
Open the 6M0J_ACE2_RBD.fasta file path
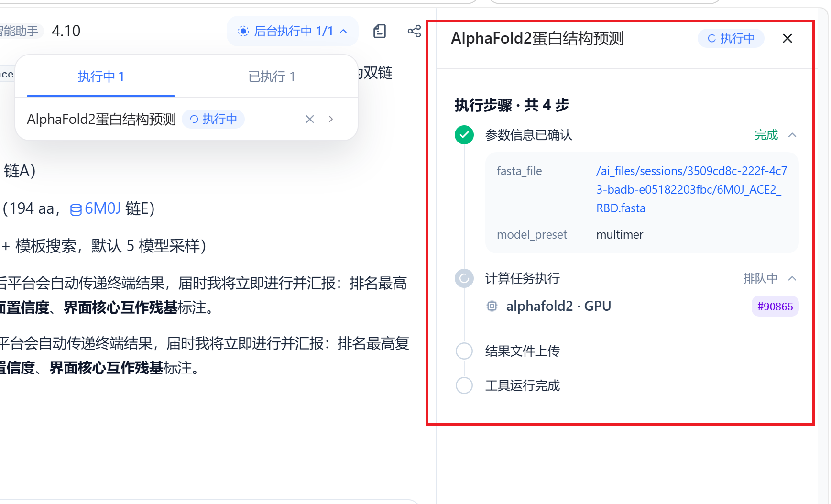(691, 189)
